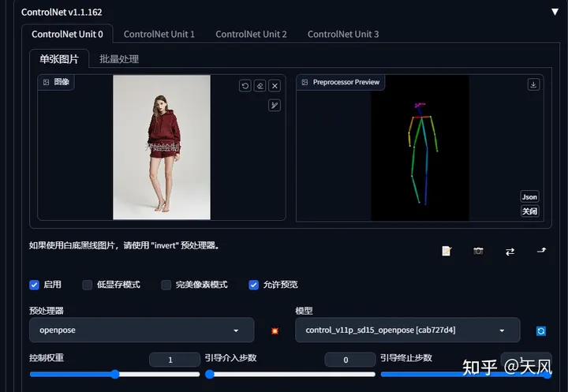Image resolution: width=568 pixels, height=392 pixels.
Task: Open the 批量处理 batch tab
Action: (119, 58)
